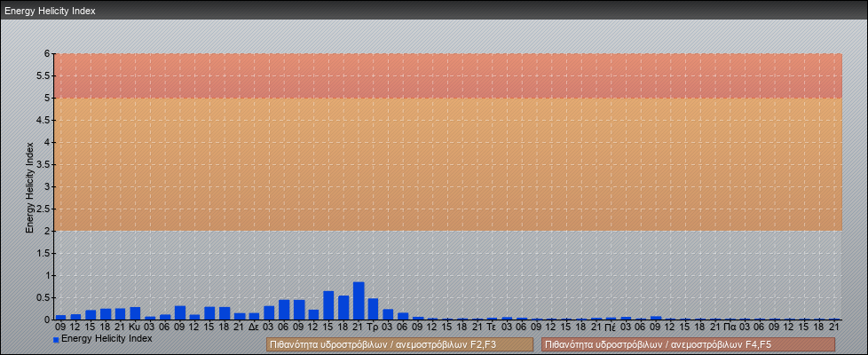Click the Δε day label on x-axis
The height and width of the screenshot is (355, 868).
coord(254,327)
